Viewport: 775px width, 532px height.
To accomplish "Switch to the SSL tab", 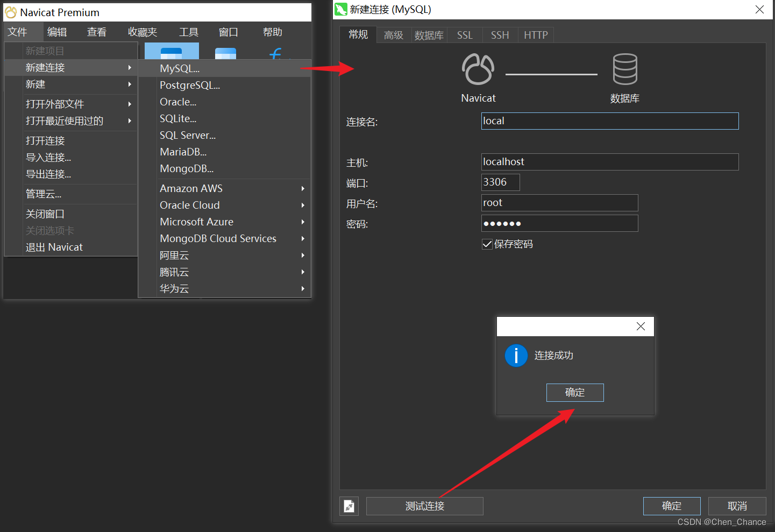I will click(465, 35).
